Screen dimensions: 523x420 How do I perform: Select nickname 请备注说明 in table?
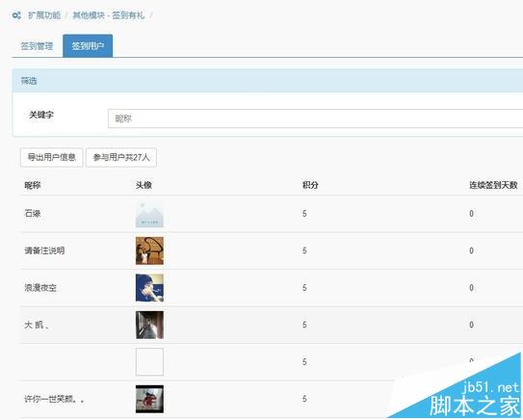(44, 250)
